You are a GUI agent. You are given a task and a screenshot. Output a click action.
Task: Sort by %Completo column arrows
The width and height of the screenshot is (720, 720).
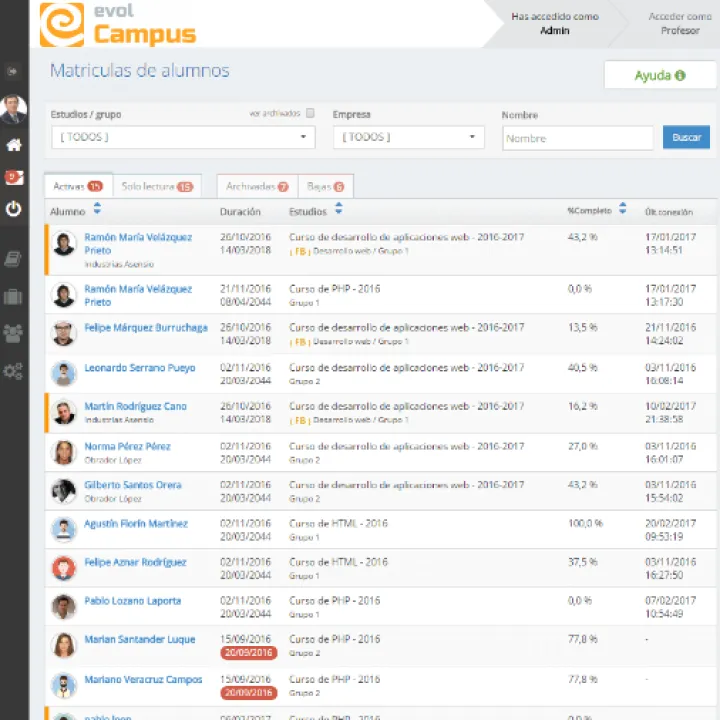tap(623, 210)
